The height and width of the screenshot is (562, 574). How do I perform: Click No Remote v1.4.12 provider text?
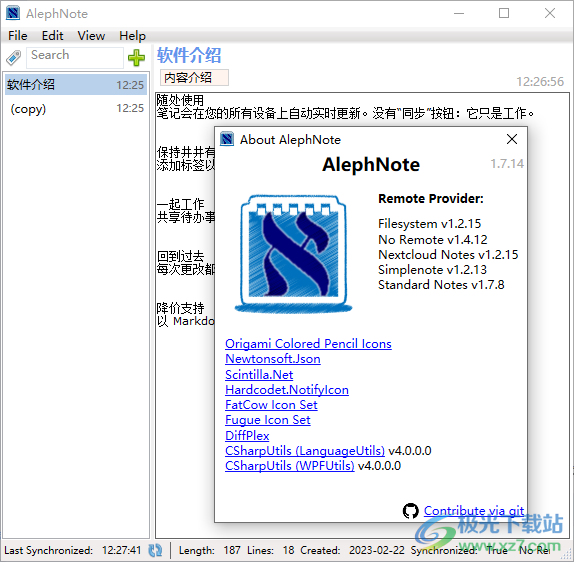click(433, 239)
